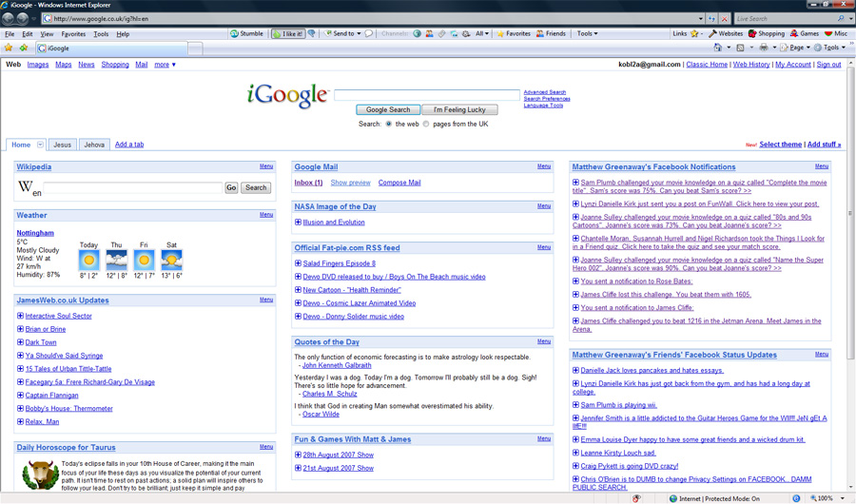Viewport: 856px width, 504px height.
Task: Open the Games links folder icon
Action: (x=794, y=33)
